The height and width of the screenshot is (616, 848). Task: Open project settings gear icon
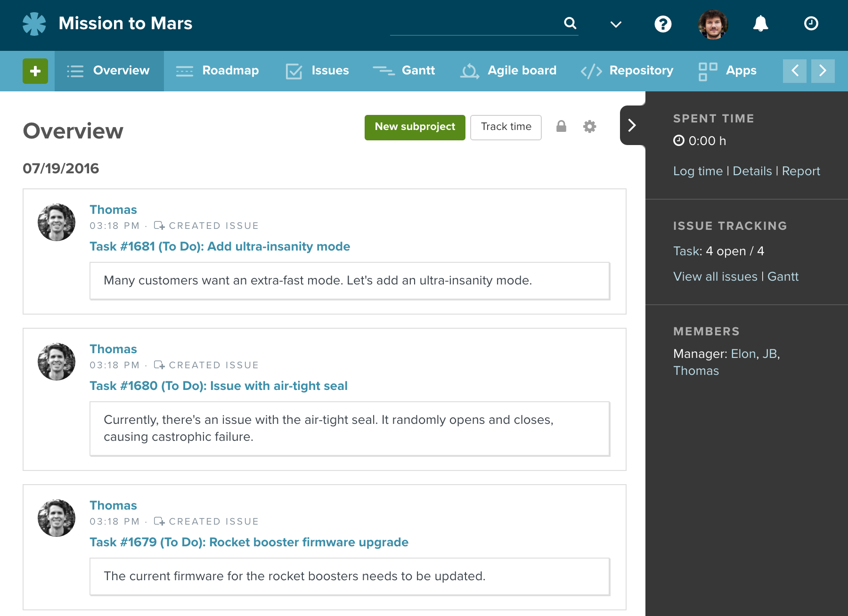click(x=589, y=126)
